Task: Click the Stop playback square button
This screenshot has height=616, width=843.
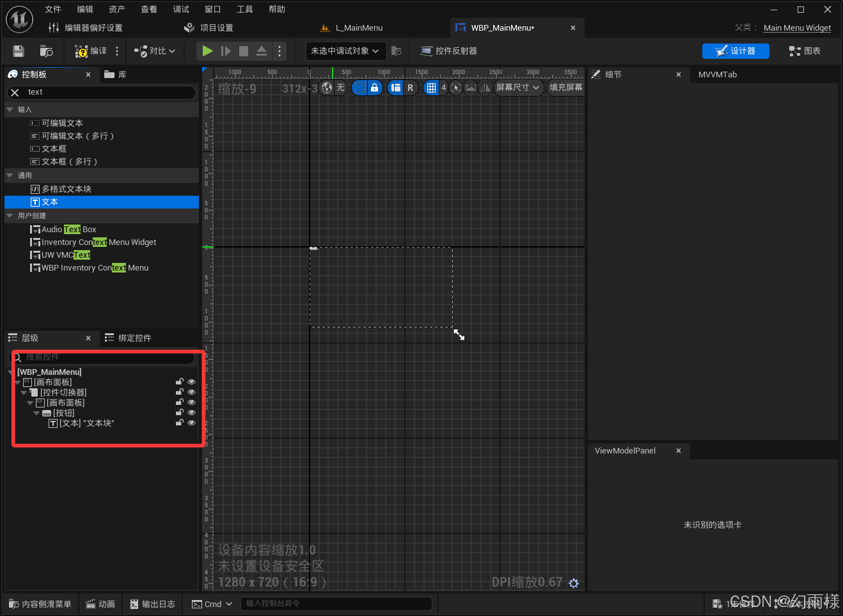Action: click(244, 51)
